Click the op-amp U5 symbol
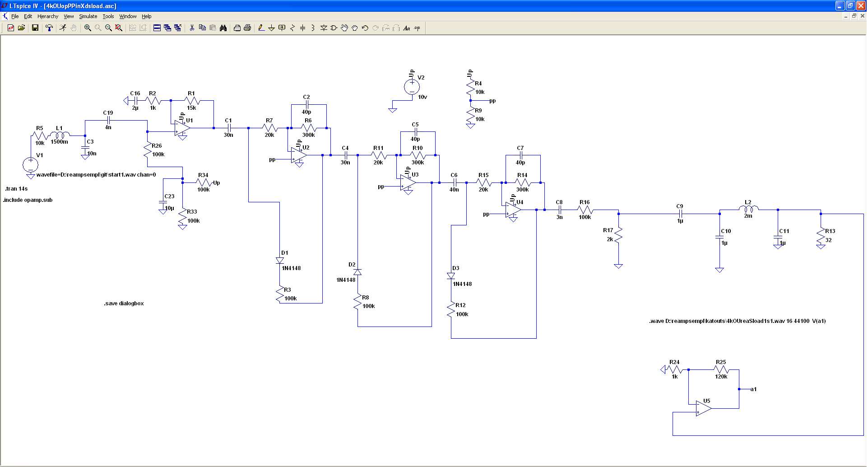The width and height of the screenshot is (868, 467). [x=703, y=408]
